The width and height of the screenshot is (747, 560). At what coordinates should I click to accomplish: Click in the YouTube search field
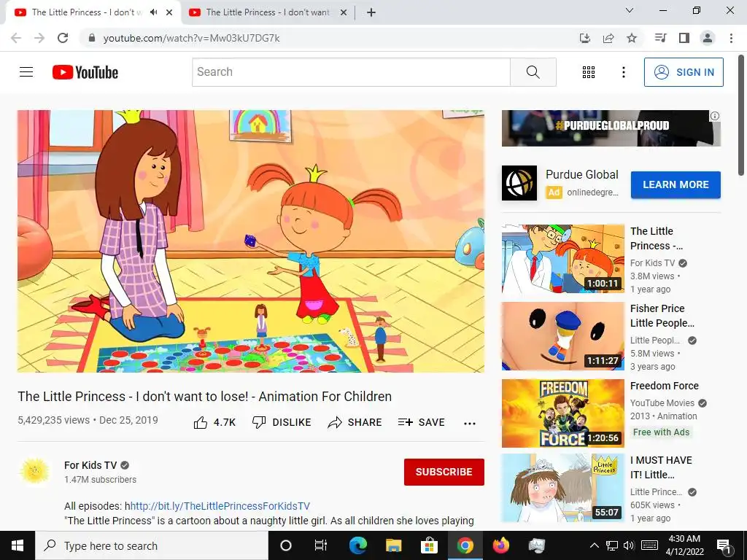point(351,72)
